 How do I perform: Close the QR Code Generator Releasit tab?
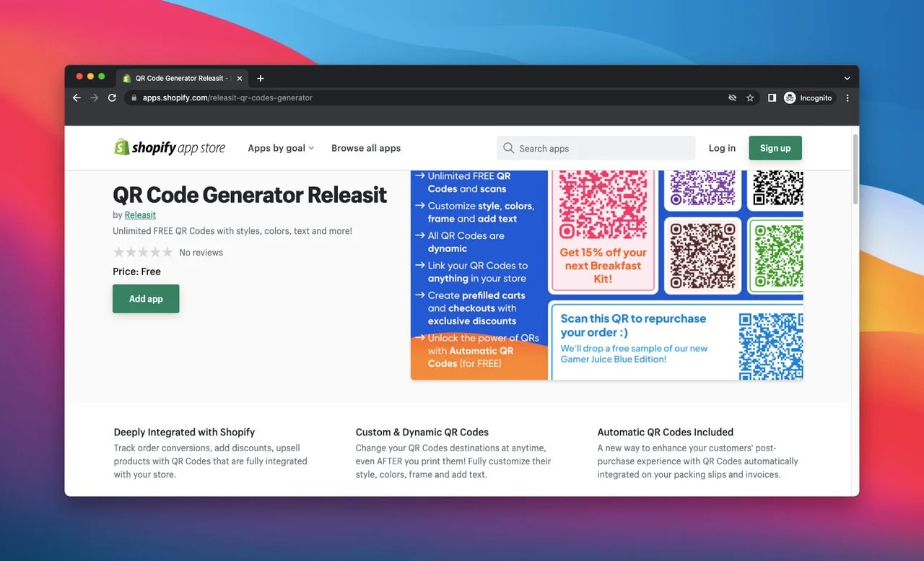coord(239,78)
